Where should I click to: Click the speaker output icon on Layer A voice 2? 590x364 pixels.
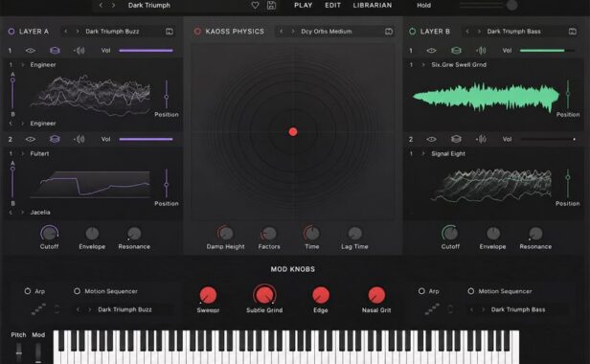(x=79, y=139)
